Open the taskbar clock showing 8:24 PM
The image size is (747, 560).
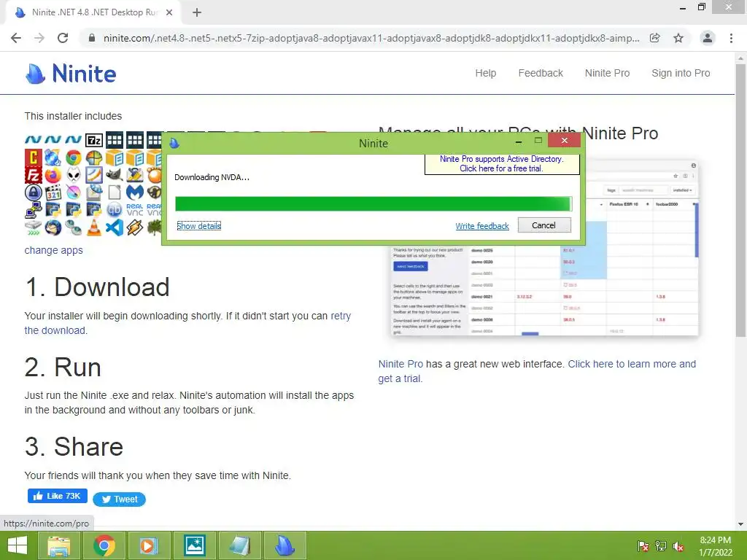[715, 546]
